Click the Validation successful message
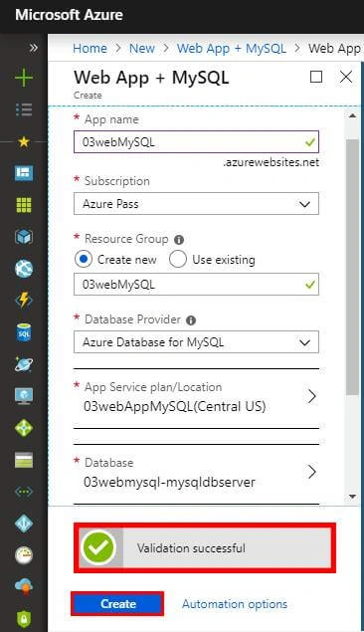Viewport: 364px width, 632px height. pos(191,548)
